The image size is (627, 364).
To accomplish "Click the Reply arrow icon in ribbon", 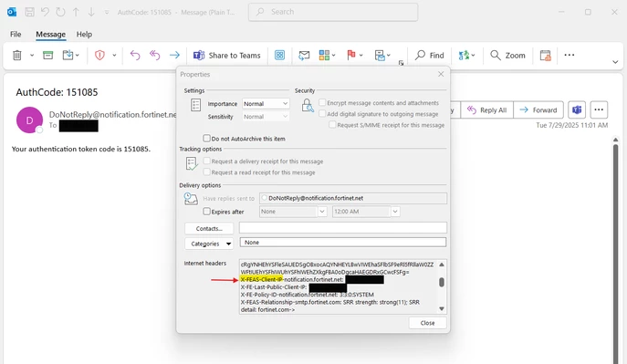I will click(135, 55).
